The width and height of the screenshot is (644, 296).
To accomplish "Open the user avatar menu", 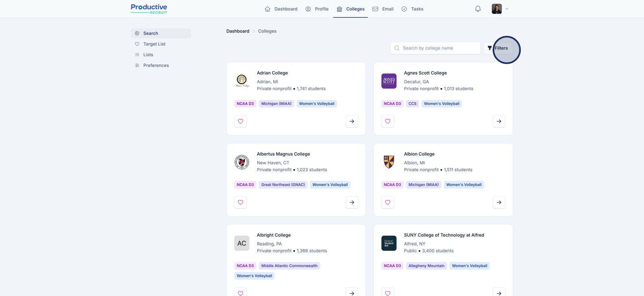I will point(497,9).
